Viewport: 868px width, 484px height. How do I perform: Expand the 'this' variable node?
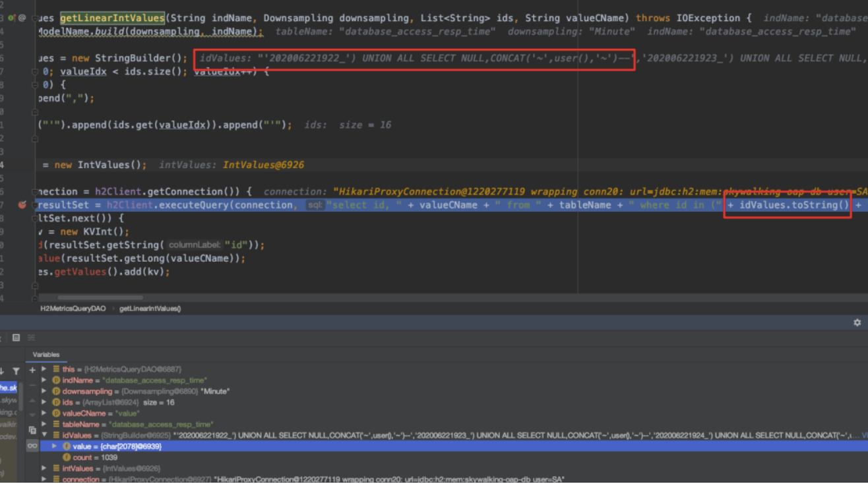(44, 369)
